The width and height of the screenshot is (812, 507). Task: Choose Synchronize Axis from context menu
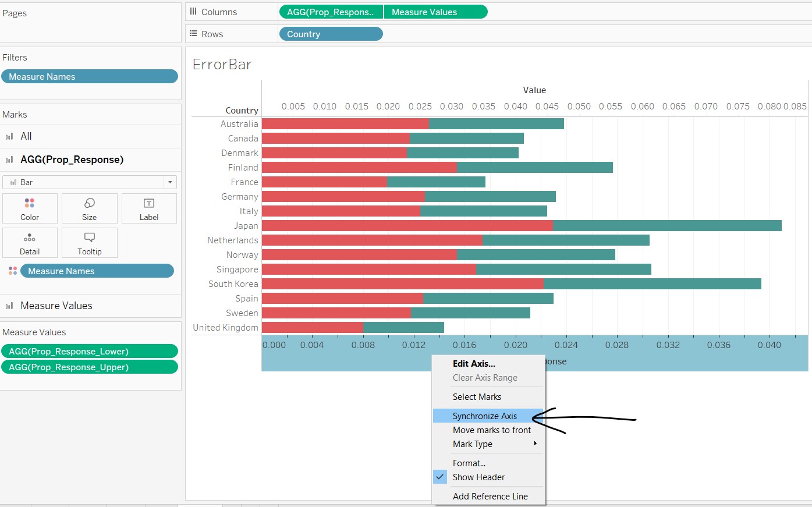(484, 416)
